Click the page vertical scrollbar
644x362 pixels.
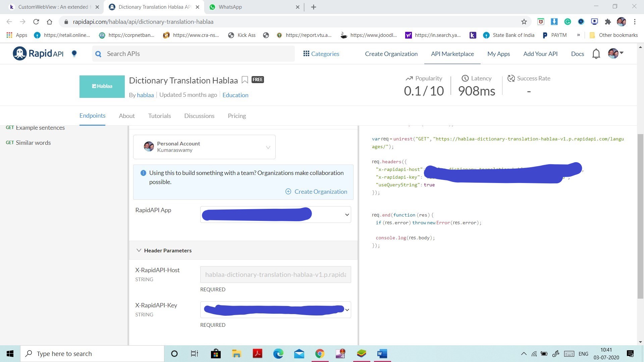pyautogui.click(x=640, y=215)
